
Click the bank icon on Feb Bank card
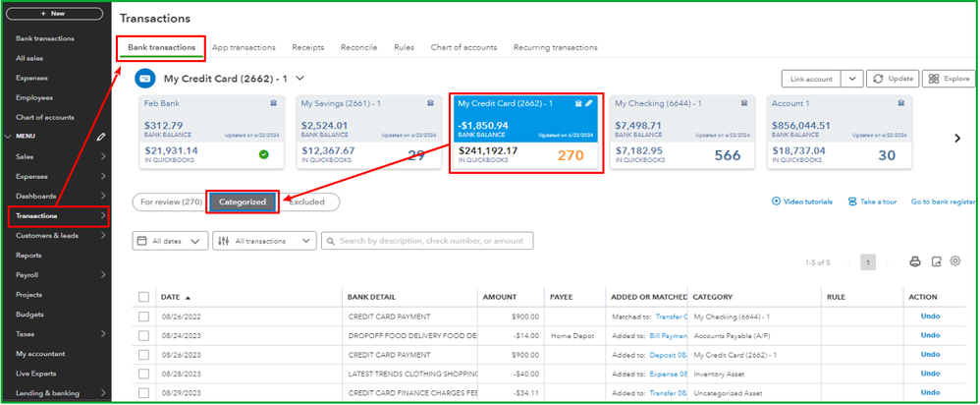click(273, 103)
